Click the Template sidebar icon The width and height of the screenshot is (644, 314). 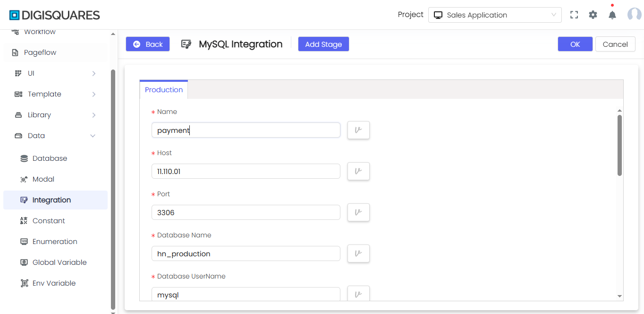click(x=18, y=94)
